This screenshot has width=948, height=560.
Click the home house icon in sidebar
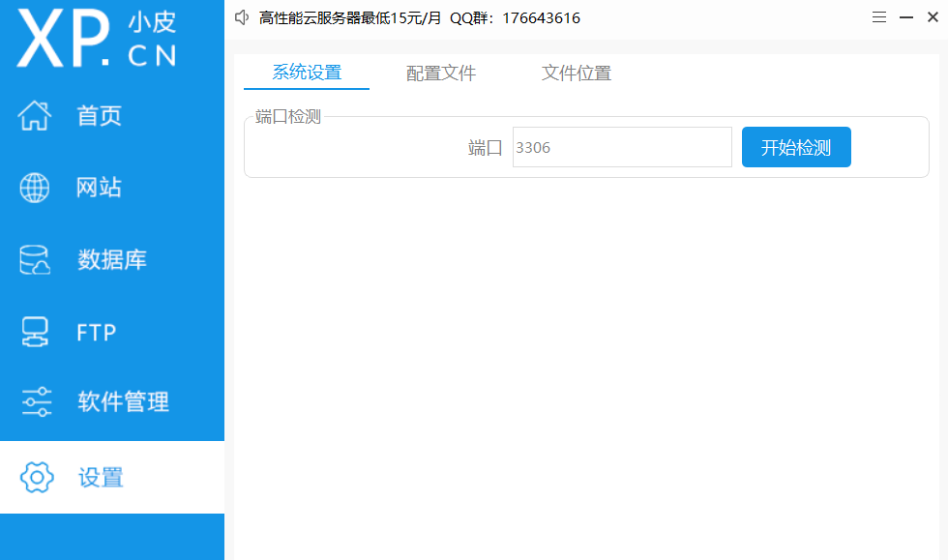[35, 115]
